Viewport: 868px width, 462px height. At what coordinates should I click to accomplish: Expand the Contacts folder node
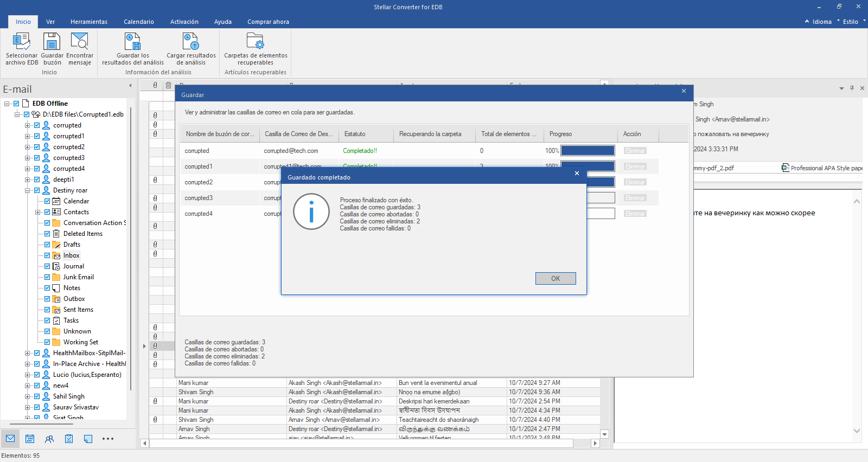[x=38, y=212]
